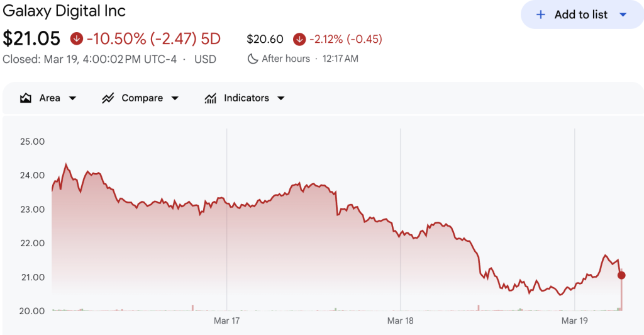Expand the Compare dropdown arrow
Screen dimensions: 644x335
tap(175, 98)
